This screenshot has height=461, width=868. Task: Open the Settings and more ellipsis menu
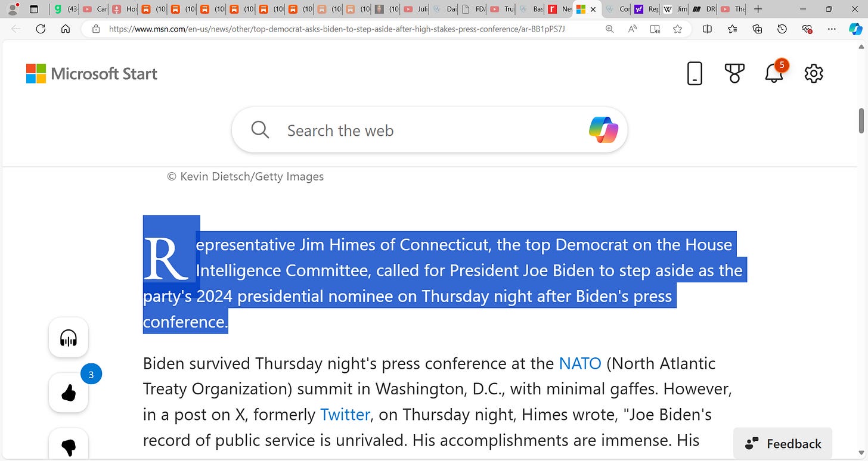pos(832,29)
